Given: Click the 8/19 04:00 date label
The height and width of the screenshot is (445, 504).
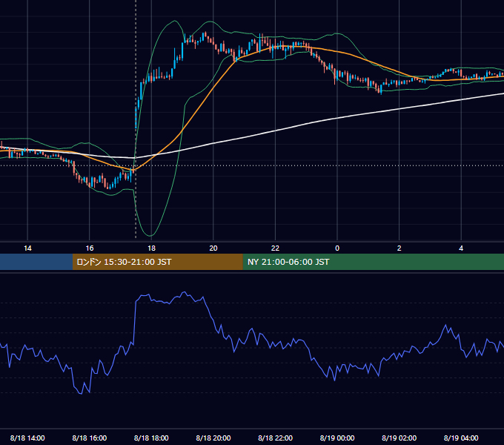Looking at the screenshot, I should point(461,438).
